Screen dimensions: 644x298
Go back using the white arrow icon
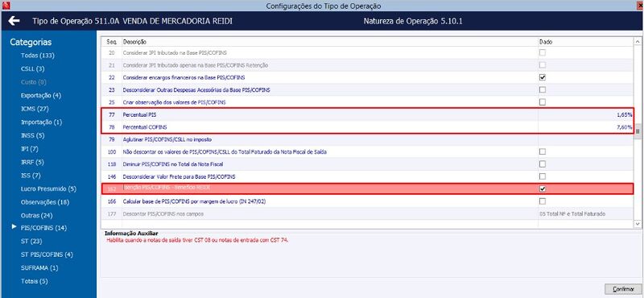pyautogui.click(x=14, y=21)
